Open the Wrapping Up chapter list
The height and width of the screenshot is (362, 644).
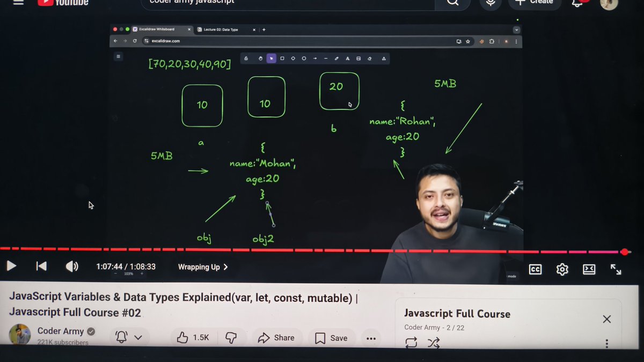pyautogui.click(x=203, y=267)
